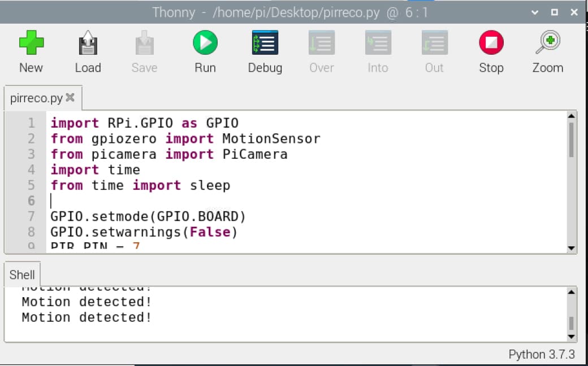Viewport: 588px width, 366px height.
Task: Click the Step Over toolbar icon
Action: pos(321,43)
